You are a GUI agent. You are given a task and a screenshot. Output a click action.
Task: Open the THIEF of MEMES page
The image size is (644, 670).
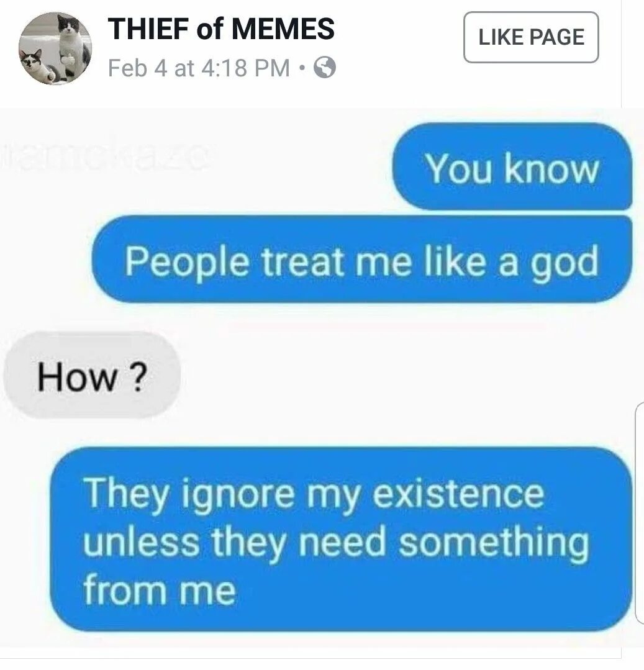(221, 29)
